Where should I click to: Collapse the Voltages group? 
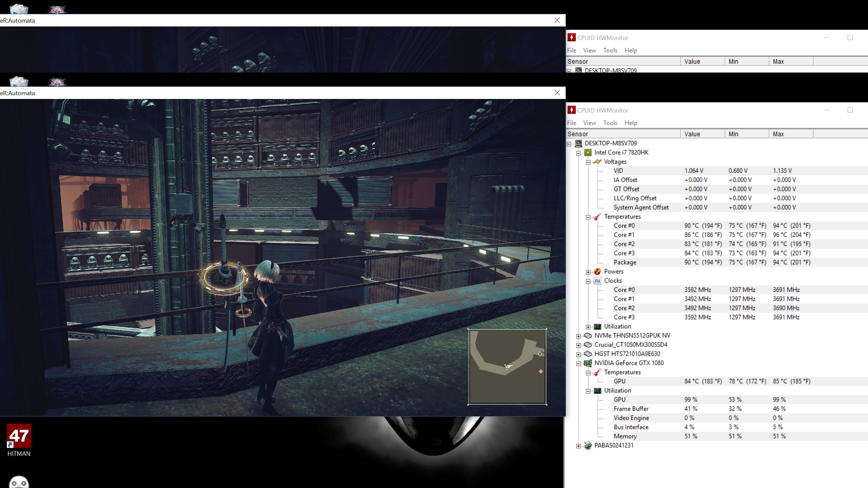click(x=588, y=162)
